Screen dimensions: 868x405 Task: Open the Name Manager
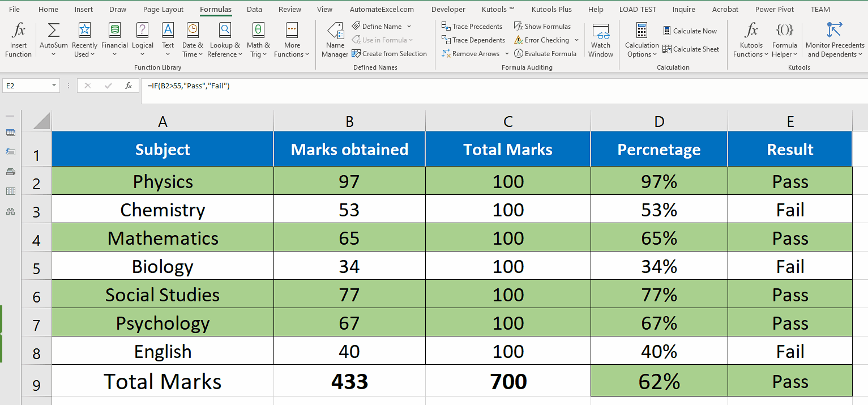(335, 40)
